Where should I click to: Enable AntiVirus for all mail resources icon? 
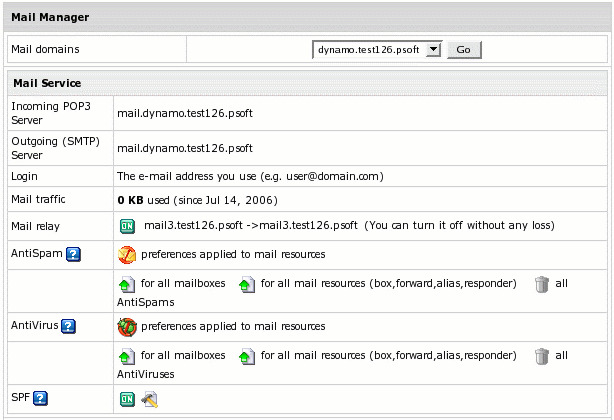[x=247, y=356]
